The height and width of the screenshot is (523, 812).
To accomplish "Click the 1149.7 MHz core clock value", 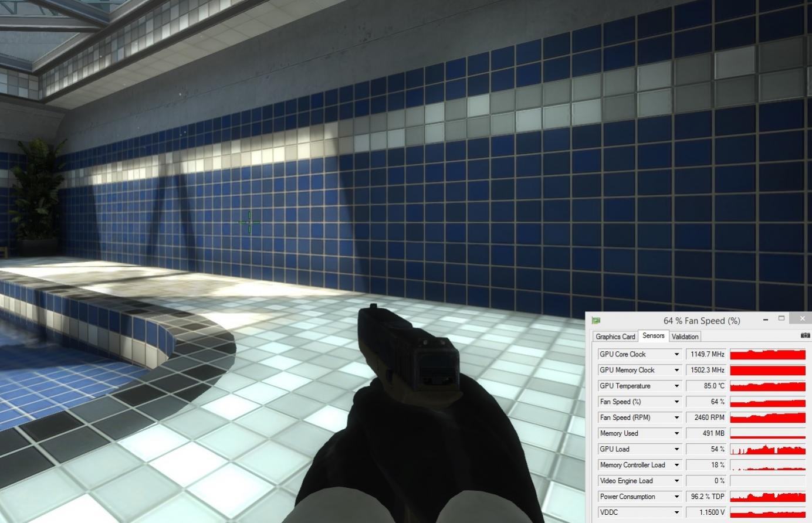I will pos(706,354).
